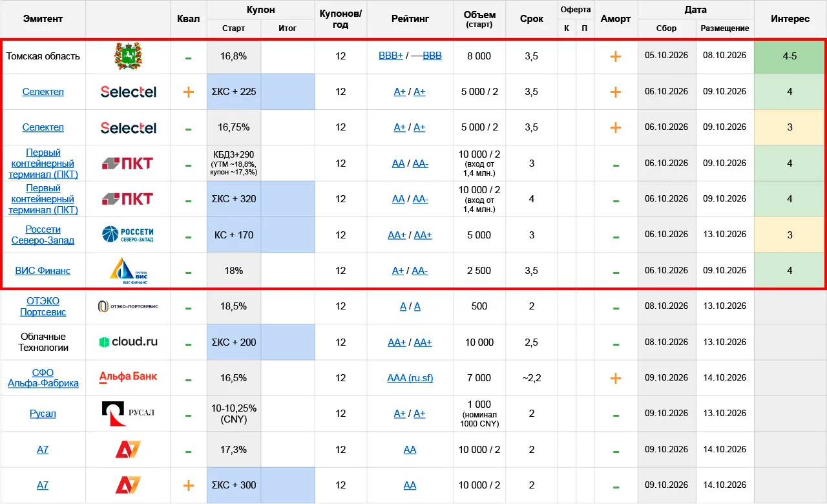Viewport: 827px width, 504px height.
Task: Select the 18,5% coupon cell
Action: point(233,306)
